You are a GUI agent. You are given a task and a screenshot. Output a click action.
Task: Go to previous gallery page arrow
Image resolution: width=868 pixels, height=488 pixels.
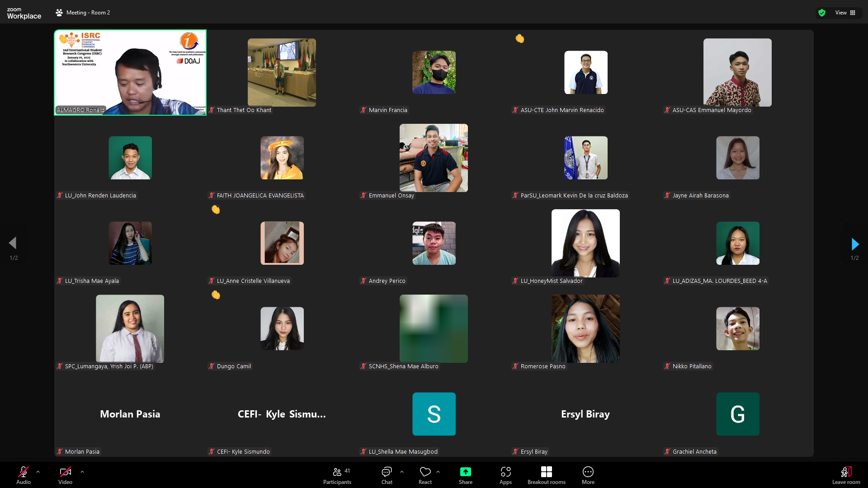(x=13, y=243)
